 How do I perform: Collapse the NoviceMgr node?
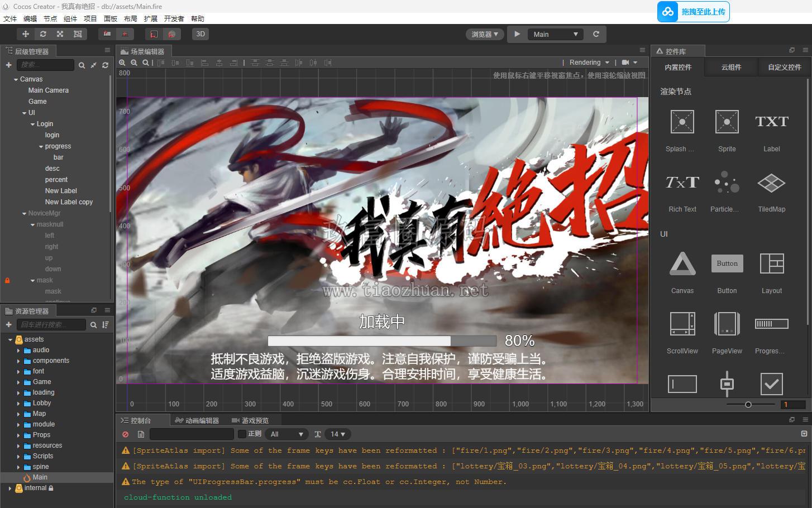pyautogui.click(x=24, y=214)
